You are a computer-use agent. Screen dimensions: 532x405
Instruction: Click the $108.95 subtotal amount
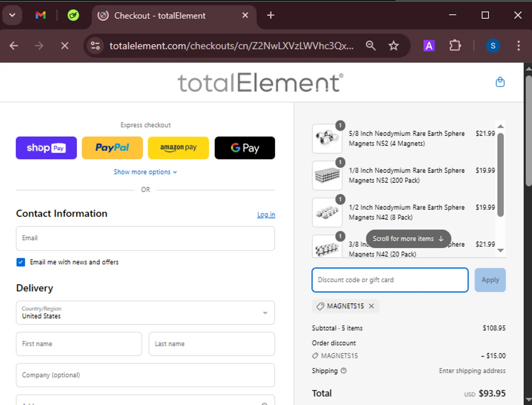(494, 328)
